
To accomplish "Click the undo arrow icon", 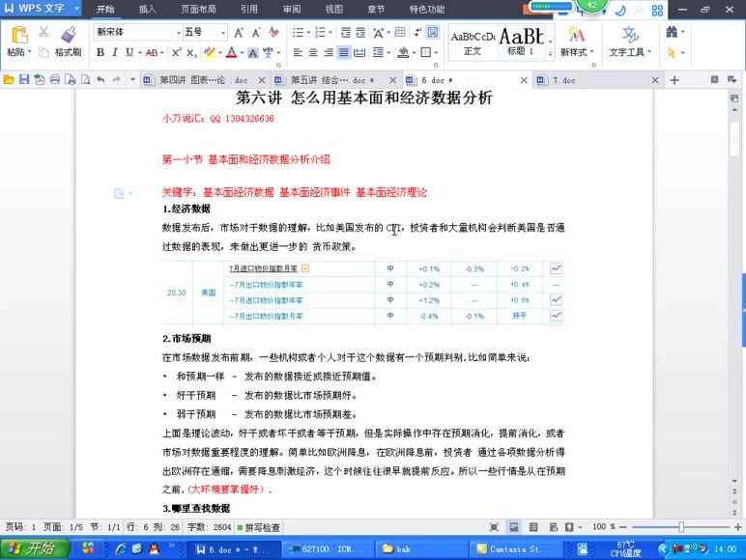I will (100, 80).
